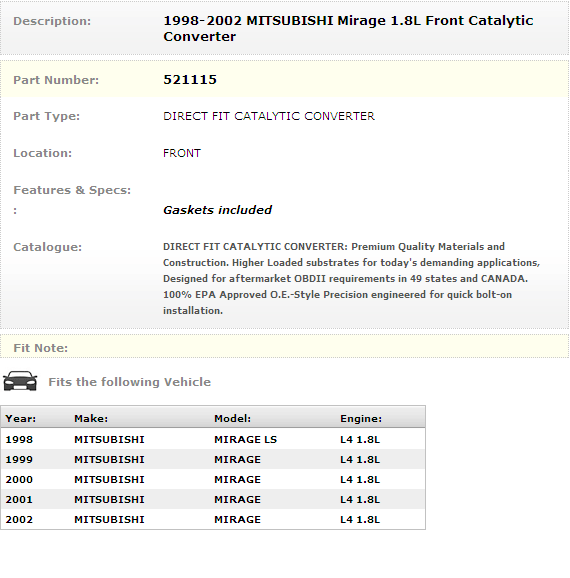Click the Features & Specs label
Viewport: 570px width, 578px height.
pos(72,190)
